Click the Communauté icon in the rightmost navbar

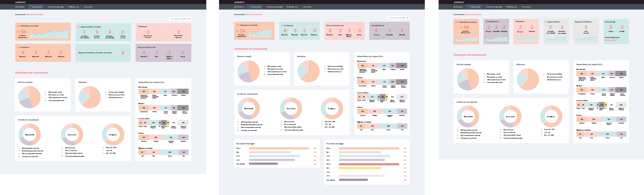click(x=469, y=7)
